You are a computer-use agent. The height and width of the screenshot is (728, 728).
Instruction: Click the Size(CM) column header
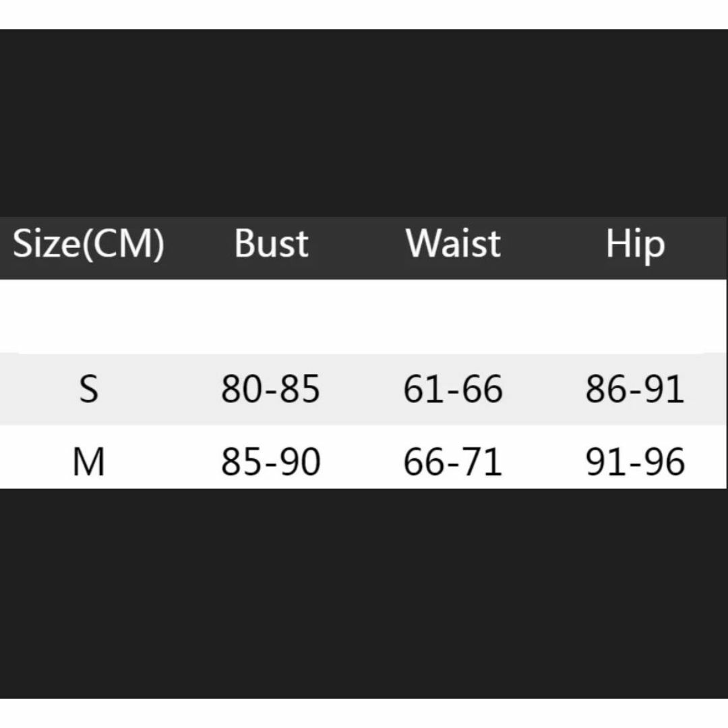tap(89, 244)
